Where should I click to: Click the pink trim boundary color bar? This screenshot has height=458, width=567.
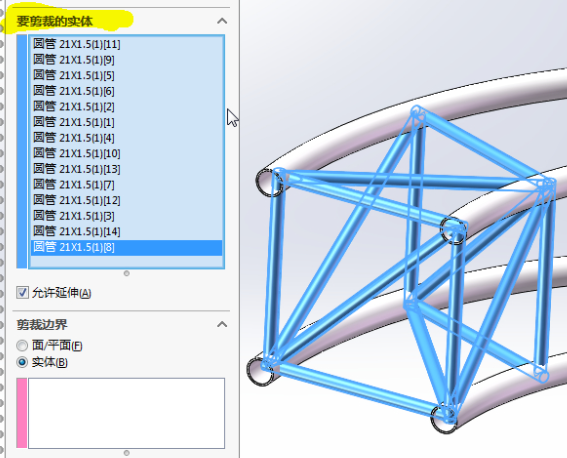[22, 413]
